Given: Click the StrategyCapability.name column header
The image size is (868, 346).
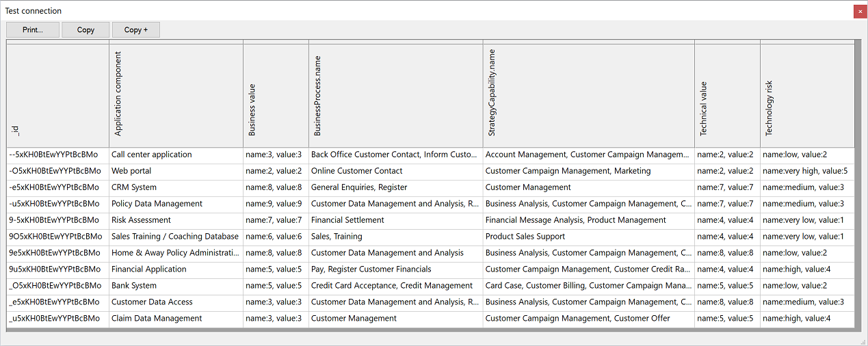Looking at the screenshot, I should pyautogui.click(x=588, y=96).
